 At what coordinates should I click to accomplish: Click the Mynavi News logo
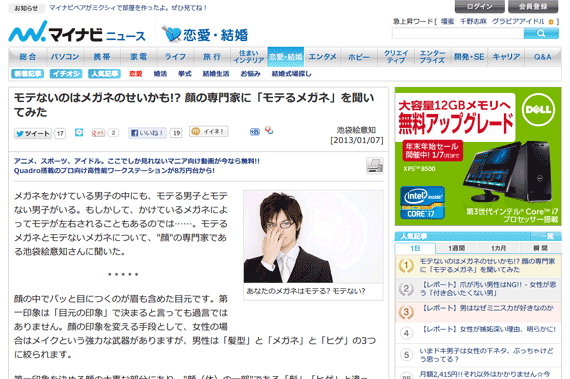(x=77, y=32)
